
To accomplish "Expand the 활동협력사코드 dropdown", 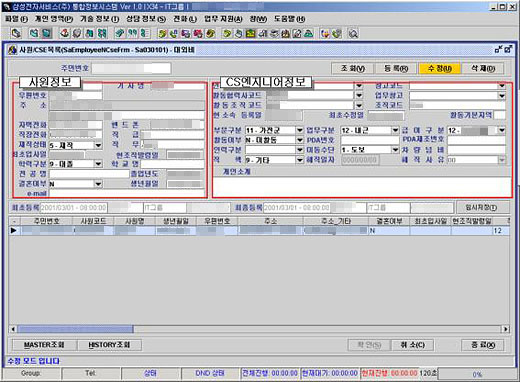I will pyautogui.click(x=359, y=96).
